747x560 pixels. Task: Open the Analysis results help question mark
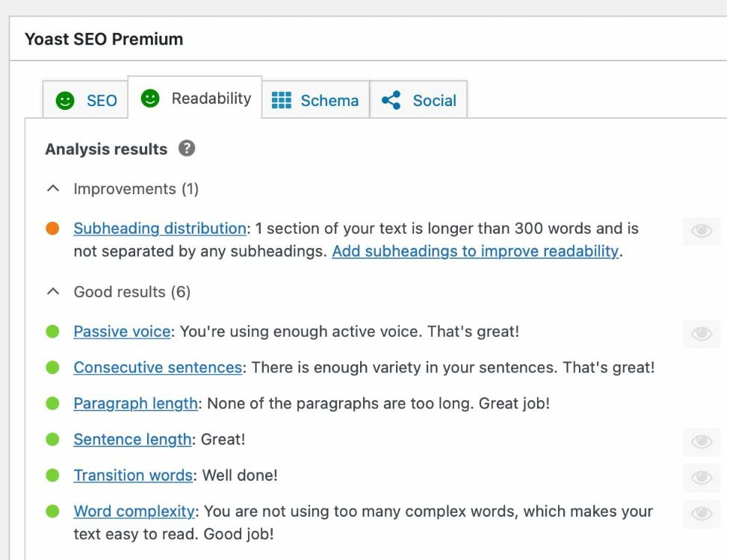coord(187,149)
